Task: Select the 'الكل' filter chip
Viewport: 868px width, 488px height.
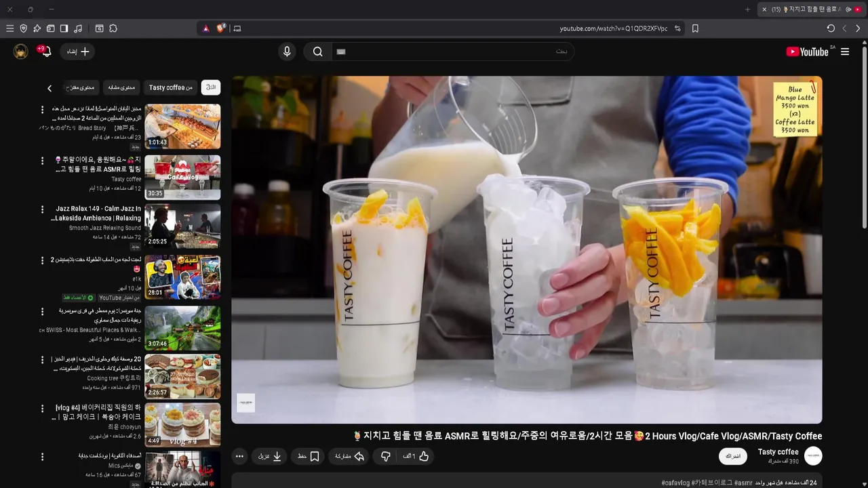Action: tap(211, 87)
